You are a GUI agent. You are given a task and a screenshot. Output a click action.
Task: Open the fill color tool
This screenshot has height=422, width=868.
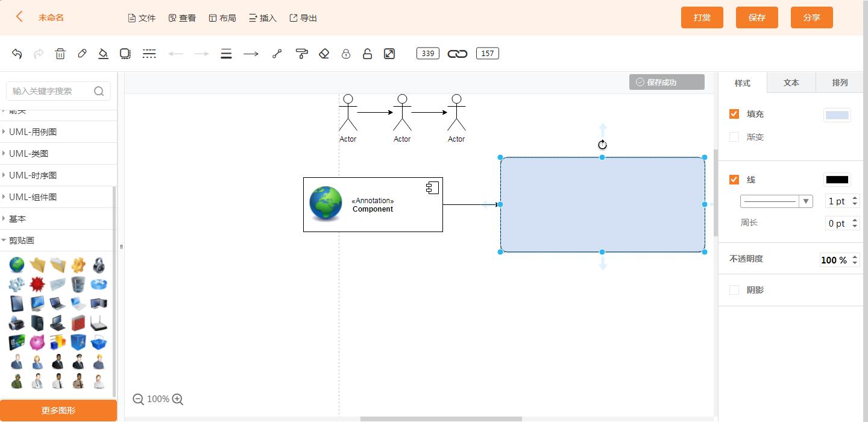(103, 54)
